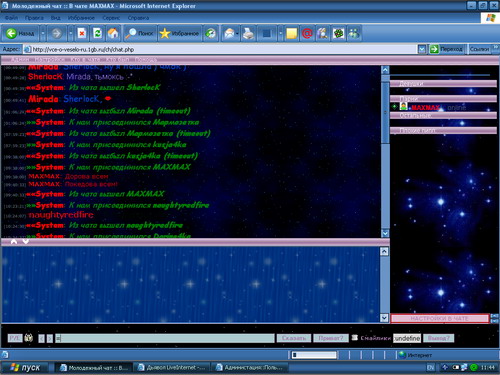This screenshot has width=500, height=375.
Task: Click the next-message '>' button by input
Action: 50,339
